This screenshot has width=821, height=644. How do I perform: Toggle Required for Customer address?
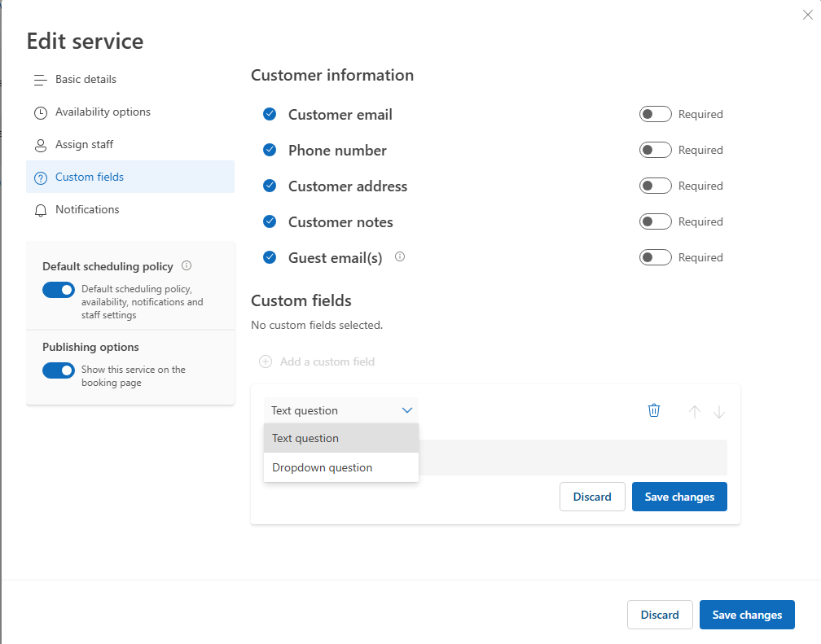coord(655,186)
